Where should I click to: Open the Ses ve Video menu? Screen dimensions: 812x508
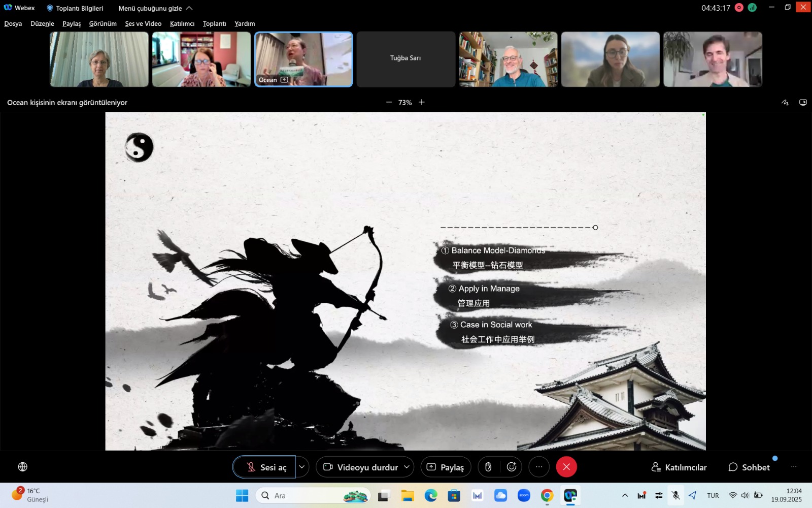[143, 24]
